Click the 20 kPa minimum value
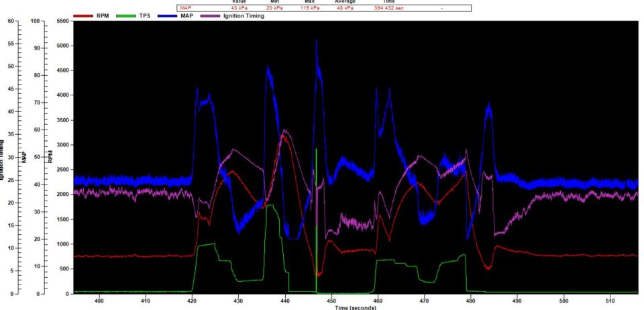 coord(274,8)
